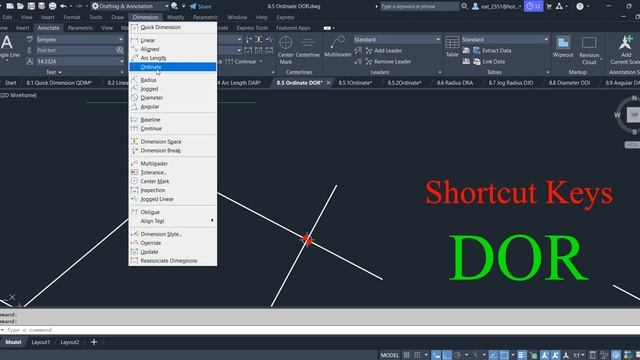
Task: Choose Dimension Space entry
Action: (173, 142)
